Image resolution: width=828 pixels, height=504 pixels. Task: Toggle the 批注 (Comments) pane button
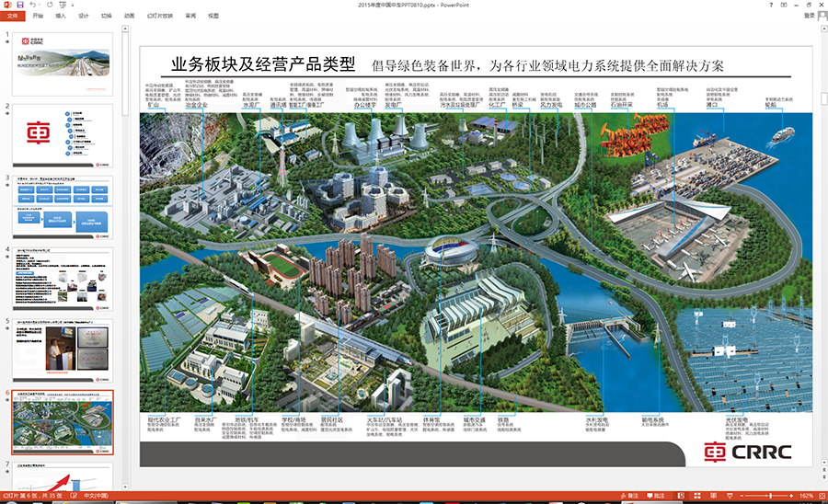pos(656,496)
